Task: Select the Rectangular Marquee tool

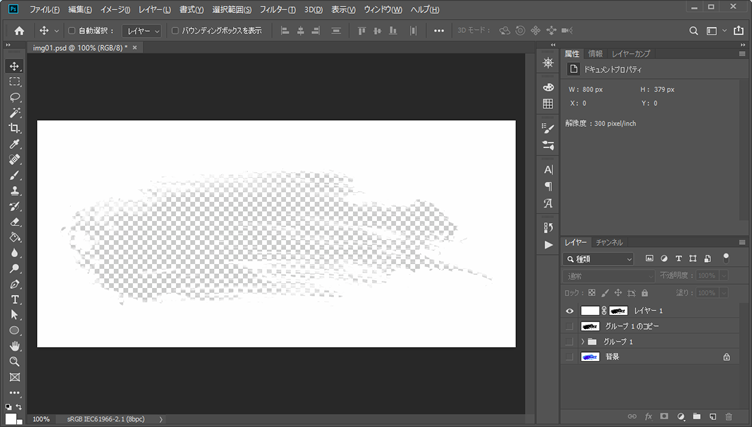Action: pyautogui.click(x=14, y=82)
